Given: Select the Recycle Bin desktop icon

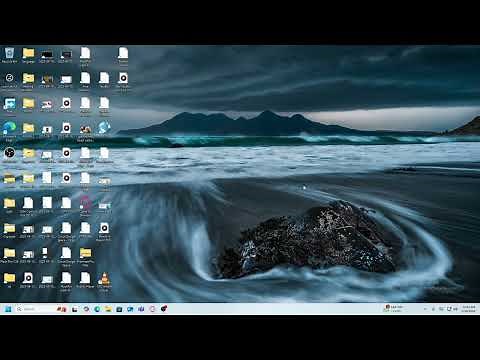Looking at the screenshot, I should pyautogui.click(x=9, y=55).
